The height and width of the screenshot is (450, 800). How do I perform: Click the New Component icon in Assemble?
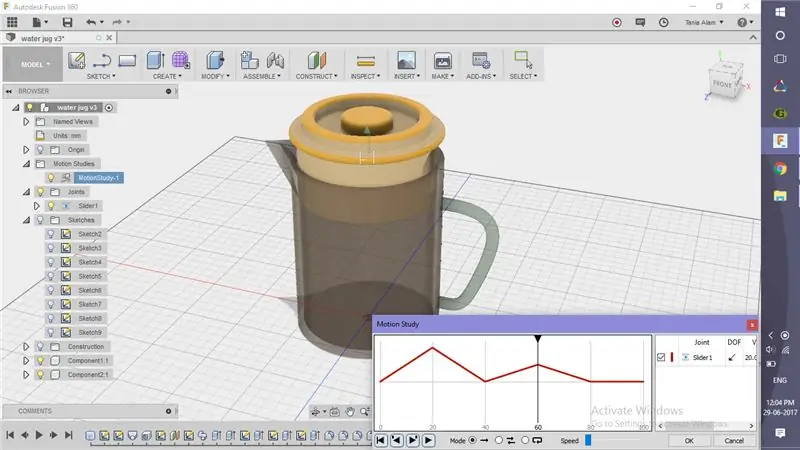[249, 60]
